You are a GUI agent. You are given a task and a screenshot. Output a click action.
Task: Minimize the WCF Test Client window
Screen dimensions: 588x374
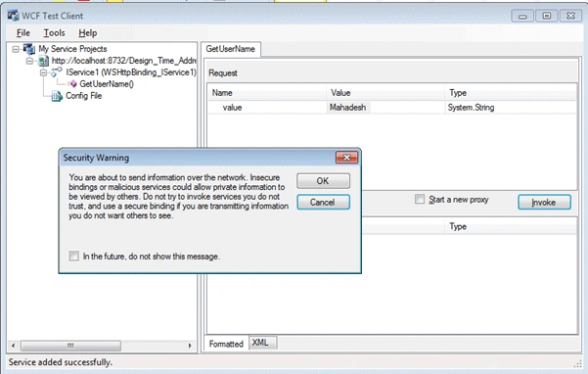522,16
